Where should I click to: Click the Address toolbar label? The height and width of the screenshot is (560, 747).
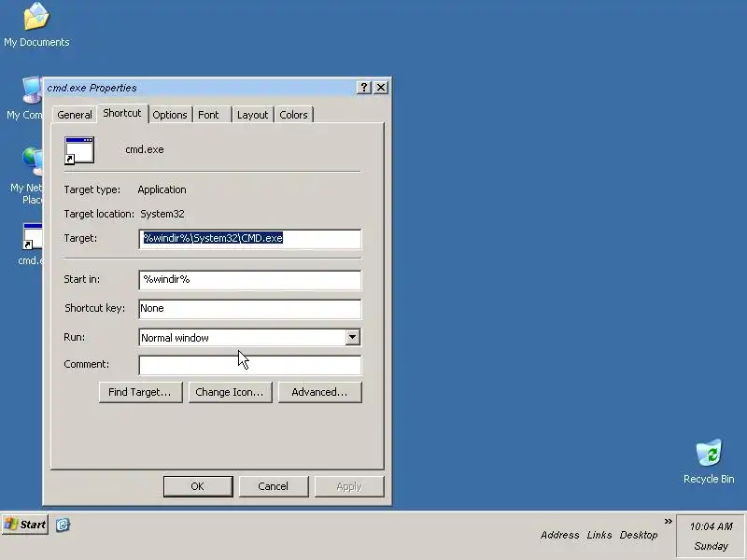[559, 535]
